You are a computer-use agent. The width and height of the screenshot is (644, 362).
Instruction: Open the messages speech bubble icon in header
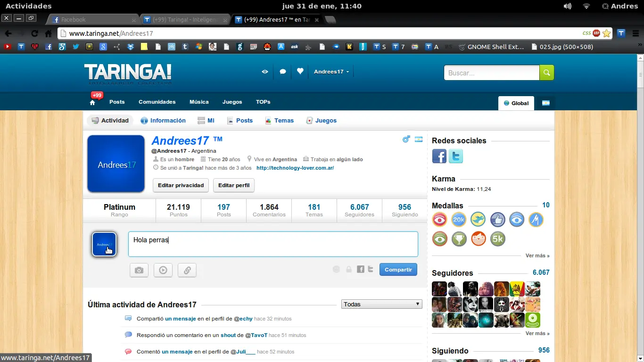click(283, 72)
